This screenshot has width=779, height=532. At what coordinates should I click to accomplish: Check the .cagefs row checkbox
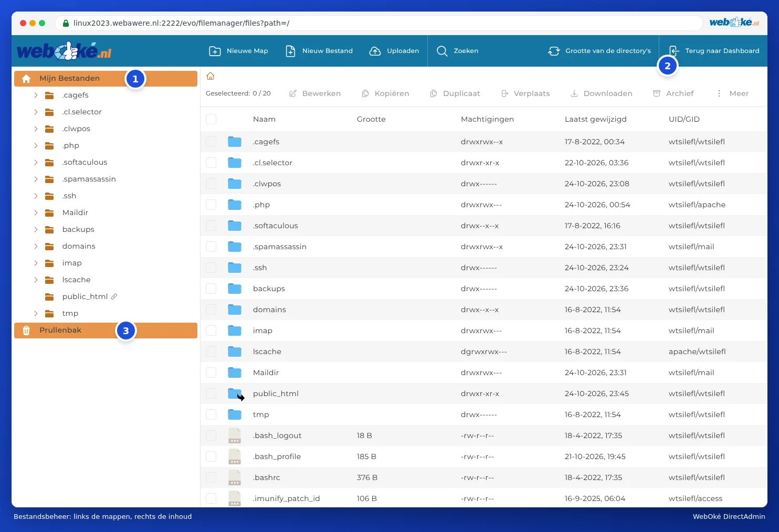211,142
